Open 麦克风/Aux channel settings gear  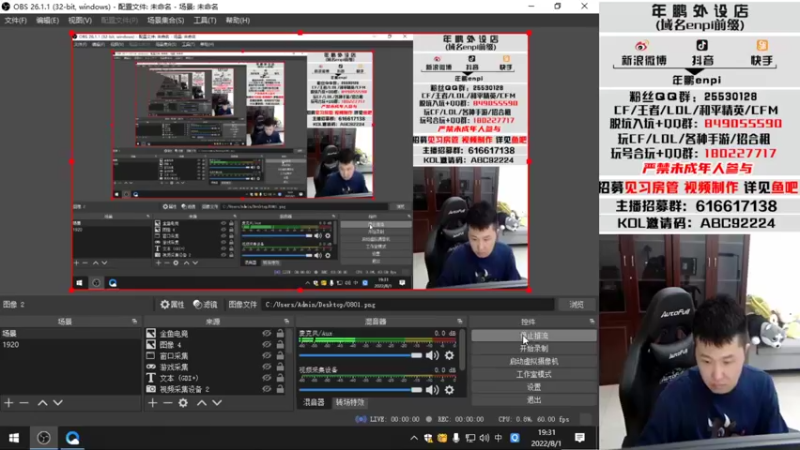pos(449,356)
